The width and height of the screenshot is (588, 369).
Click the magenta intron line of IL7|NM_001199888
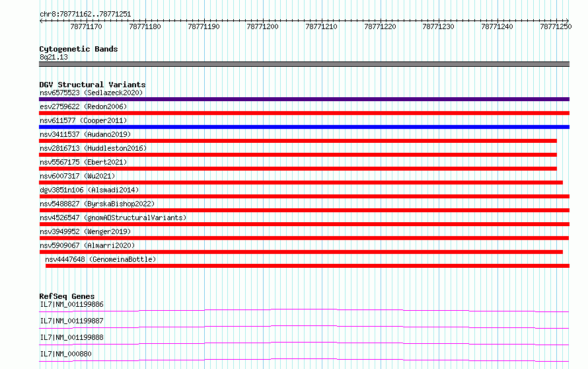pos(304,343)
